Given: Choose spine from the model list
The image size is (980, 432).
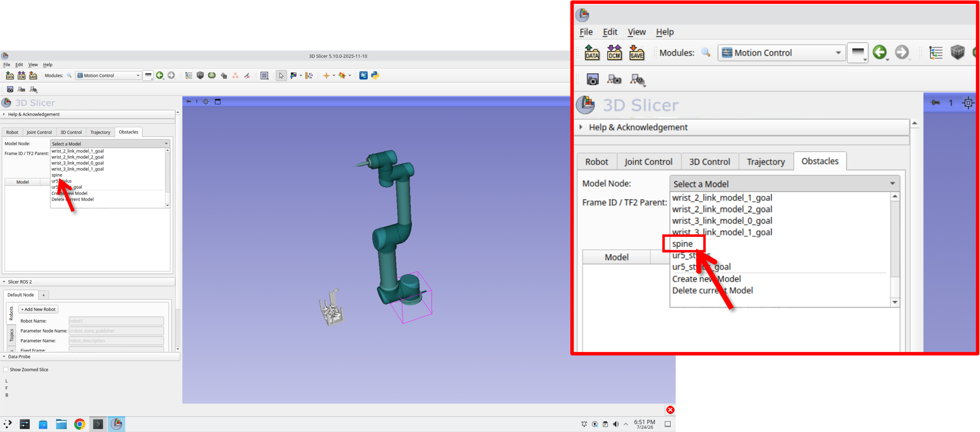Looking at the screenshot, I should click(x=57, y=175).
